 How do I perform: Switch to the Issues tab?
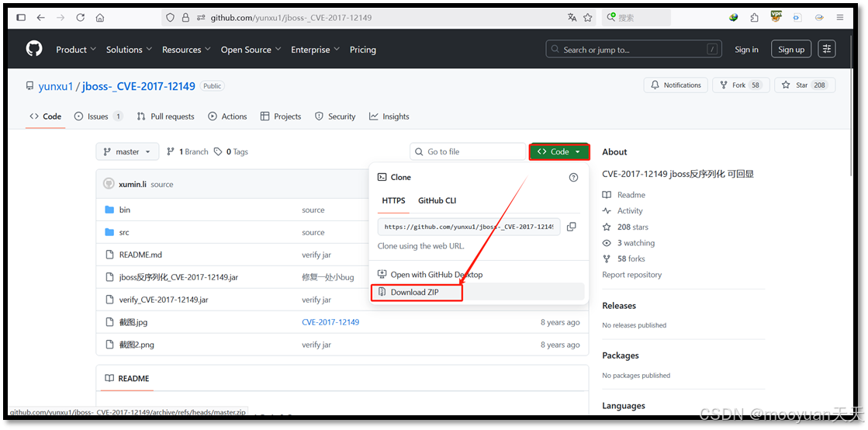click(98, 116)
